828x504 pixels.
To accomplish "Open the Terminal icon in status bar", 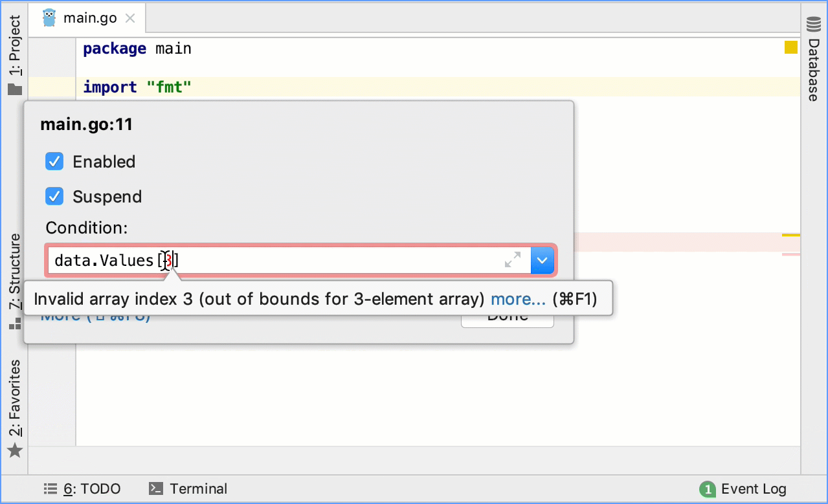I will (x=155, y=489).
